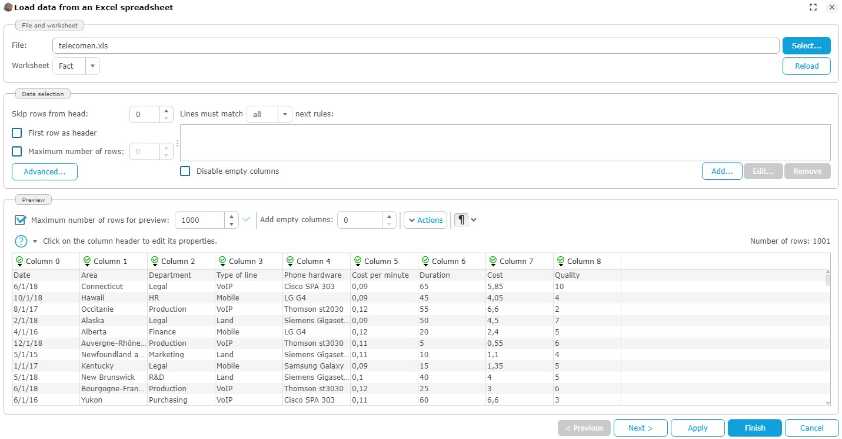Screen dimensions: 842x439
Task: Click the window expand icon in title bar
Action: (x=811, y=7)
